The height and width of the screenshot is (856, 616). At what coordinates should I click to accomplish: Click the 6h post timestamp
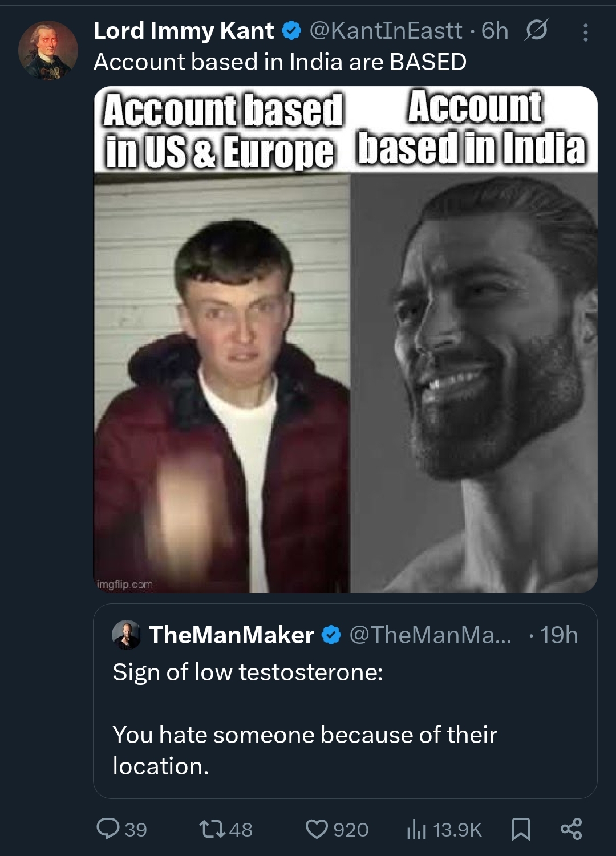coord(495,31)
